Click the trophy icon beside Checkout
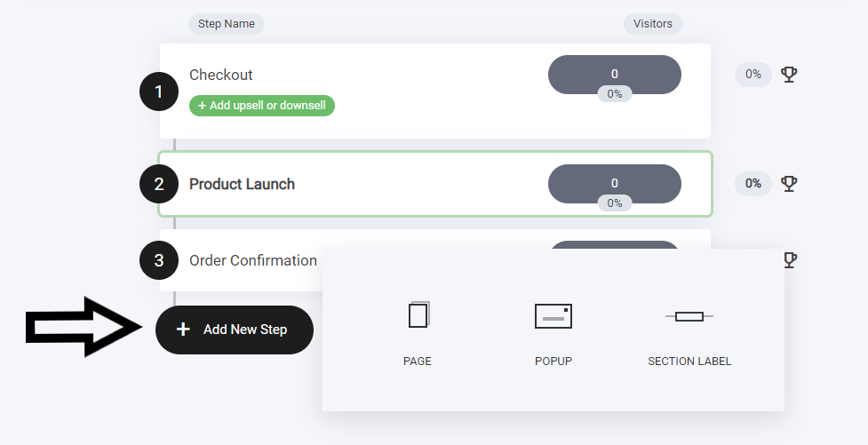Viewport: 868px width, 445px height. (x=789, y=75)
